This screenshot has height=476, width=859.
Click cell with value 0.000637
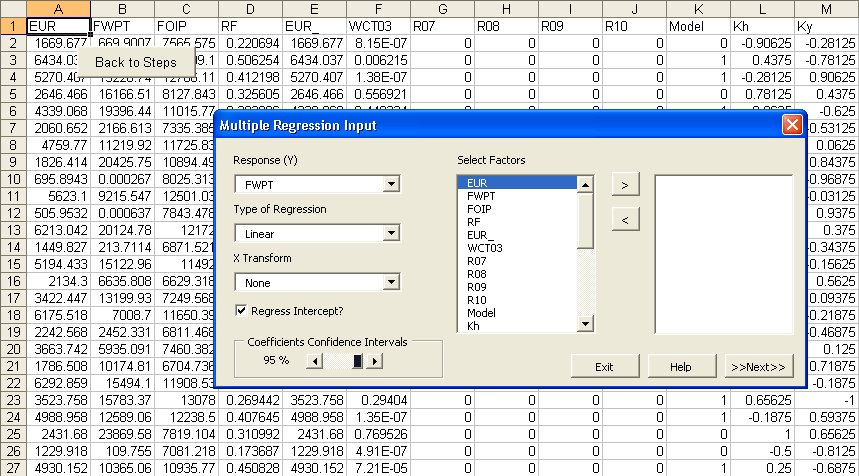point(122,213)
